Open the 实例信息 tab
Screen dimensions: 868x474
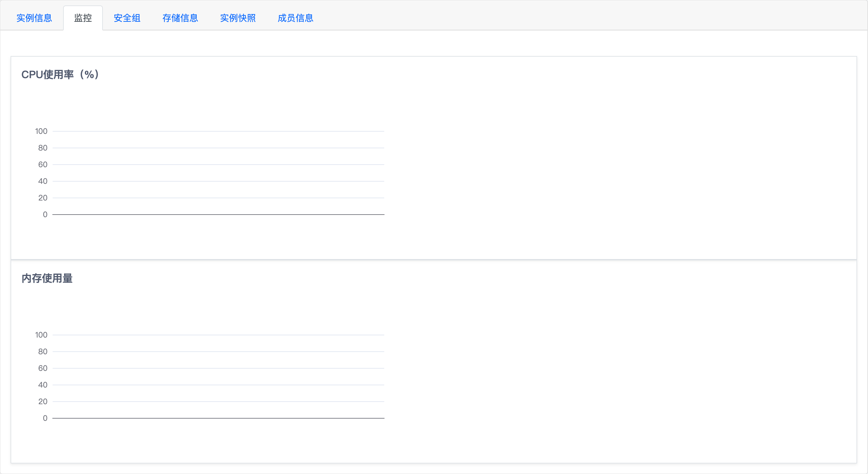tap(34, 18)
